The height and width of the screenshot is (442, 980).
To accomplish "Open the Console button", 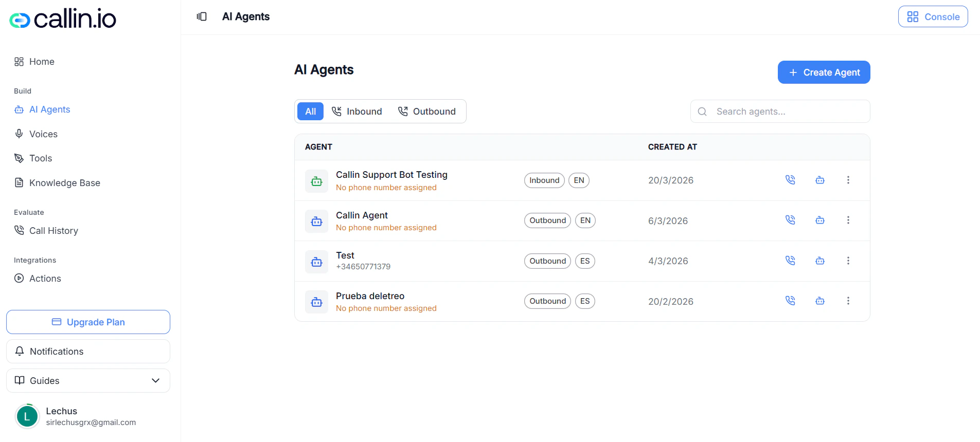I will pos(933,16).
